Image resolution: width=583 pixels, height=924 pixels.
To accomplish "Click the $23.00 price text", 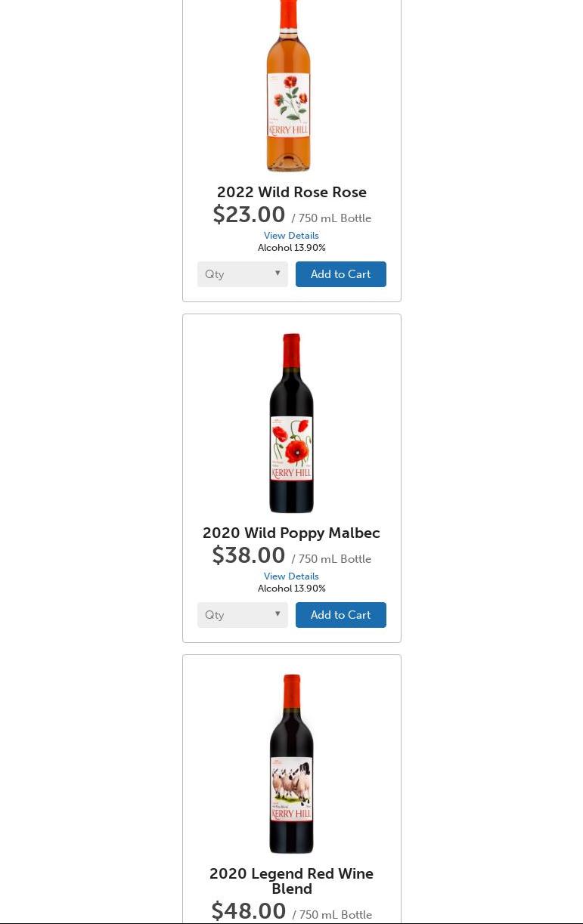I will click(249, 215).
